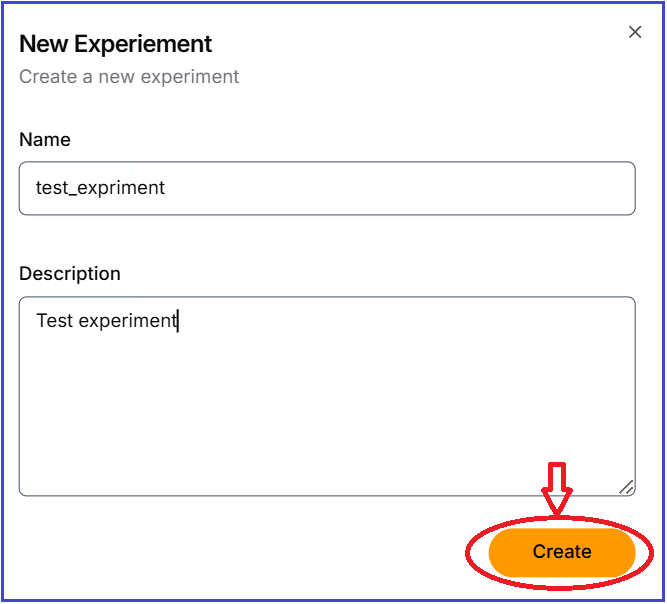Click the red arrow above Create
This screenshot has height=604, width=667.
pos(558,488)
